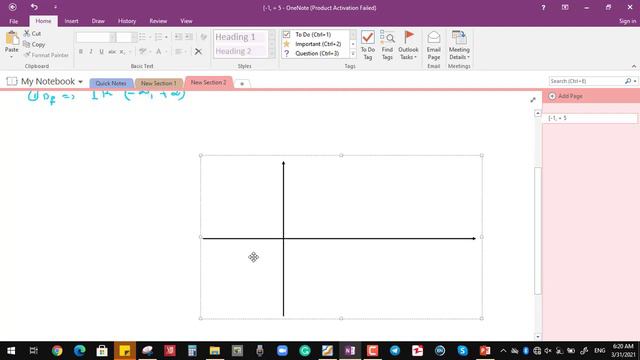Click the Back arrow in title bar

coord(13,7)
